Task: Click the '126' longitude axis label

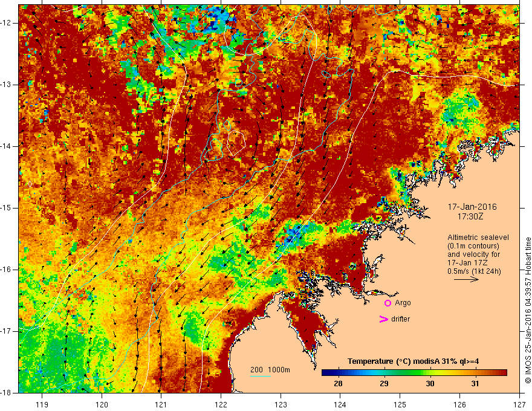Action: click(459, 404)
